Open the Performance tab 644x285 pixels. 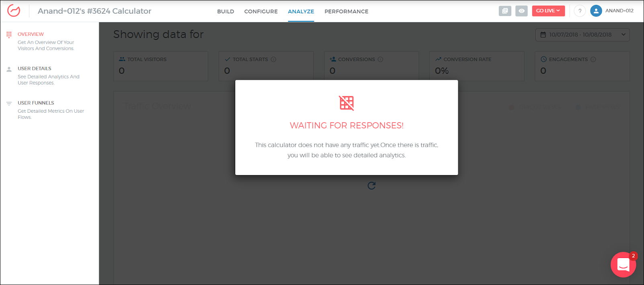[x=346, y=11]
